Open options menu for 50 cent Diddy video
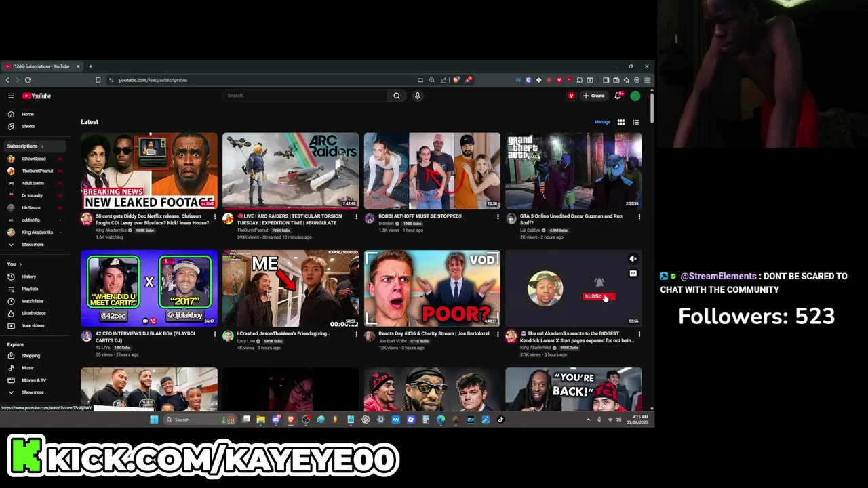 click(215, 217)
